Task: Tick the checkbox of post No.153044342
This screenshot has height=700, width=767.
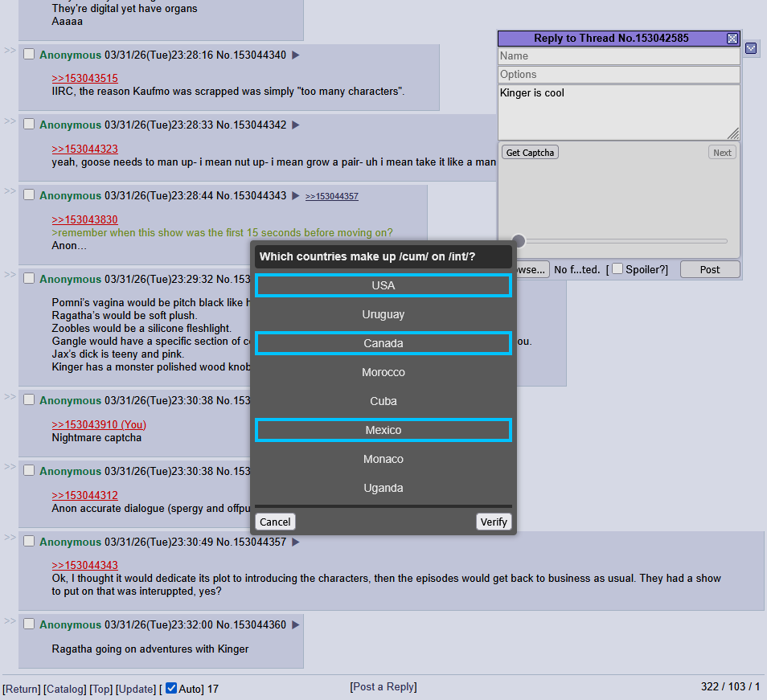Action: click(30, 124)
